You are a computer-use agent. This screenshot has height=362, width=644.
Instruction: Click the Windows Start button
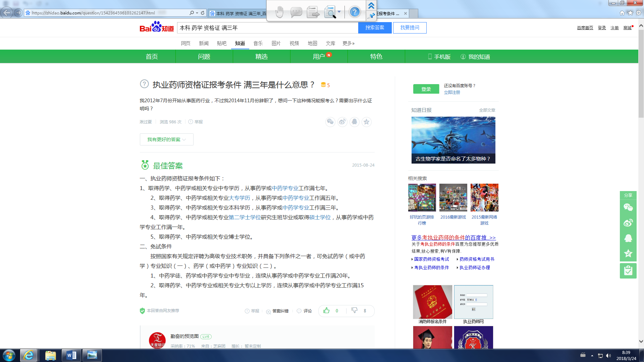(9, 355)
